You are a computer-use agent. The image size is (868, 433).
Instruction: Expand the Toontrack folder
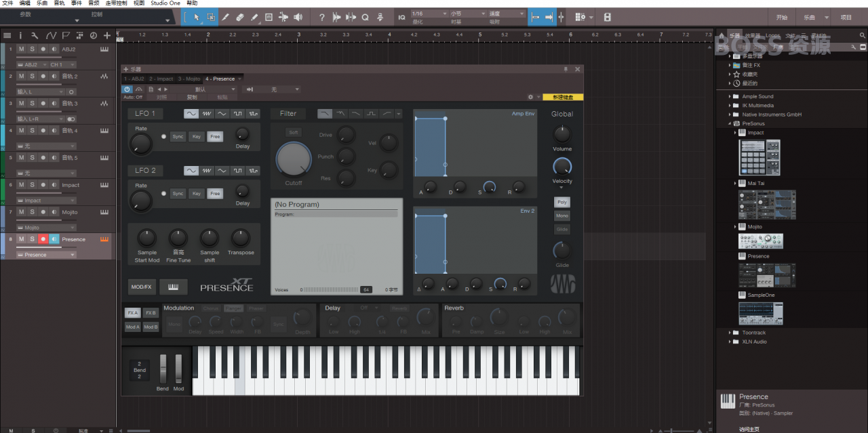[730, 333]
